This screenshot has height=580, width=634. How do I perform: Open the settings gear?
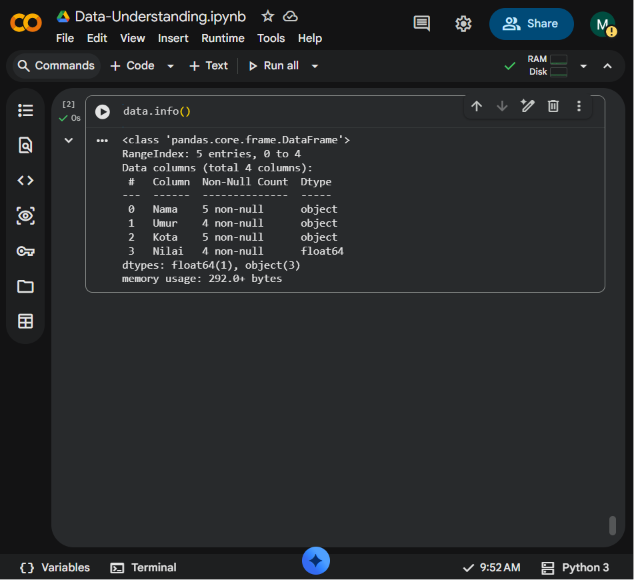pos(463,24)
